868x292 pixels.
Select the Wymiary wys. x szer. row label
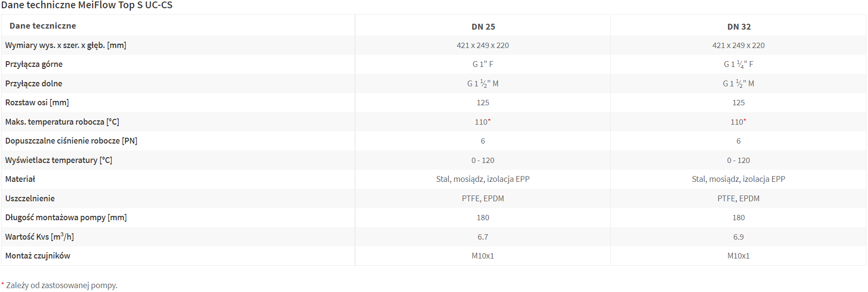point(65,45)
